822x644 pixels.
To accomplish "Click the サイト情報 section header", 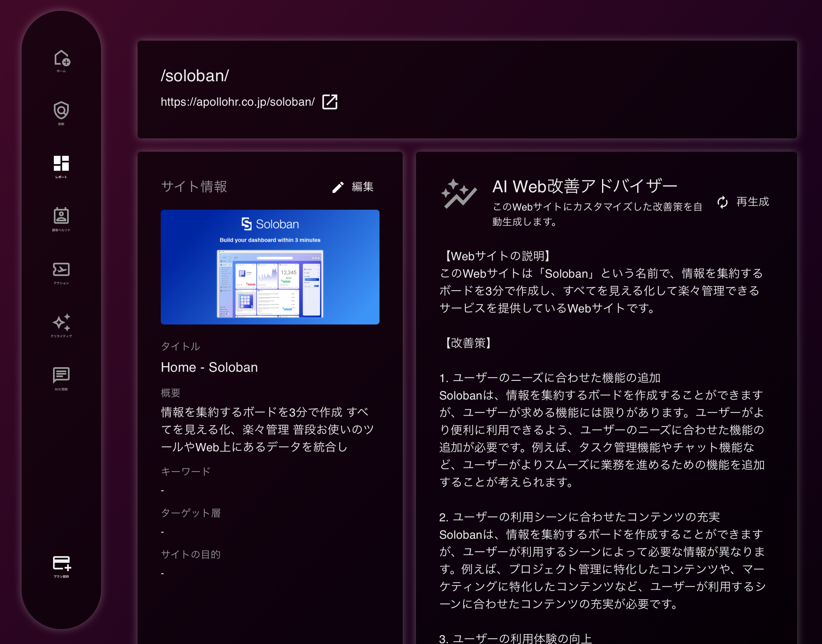I will tap(194, 186).
